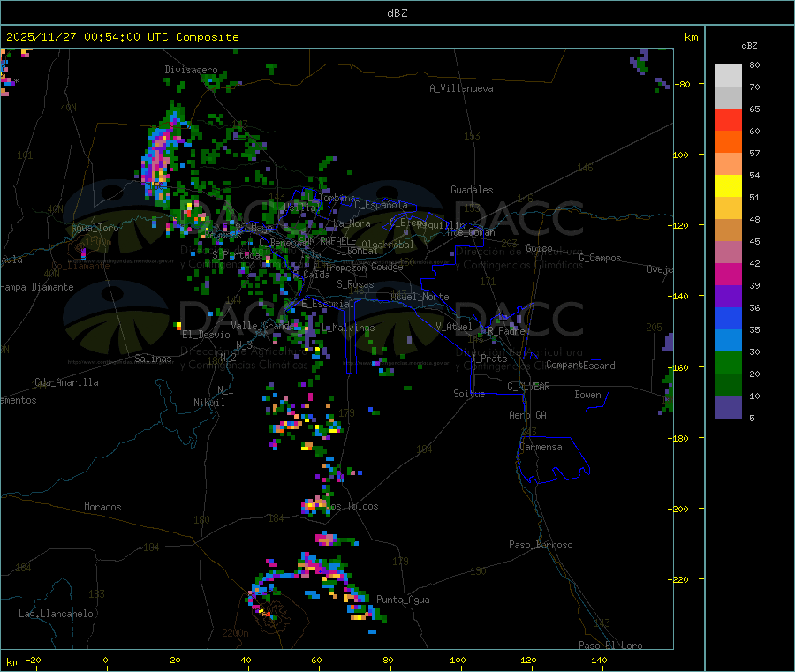
Task: Click the L_Malvinas label
Action: 349,328
